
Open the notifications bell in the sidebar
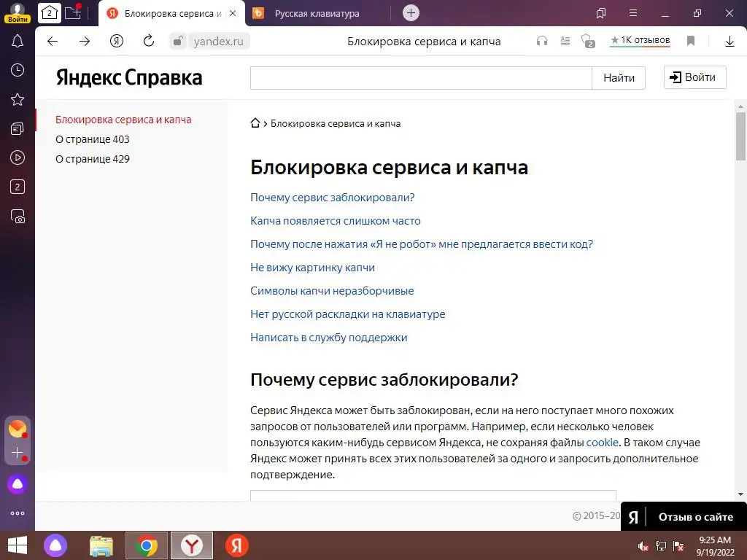click(18, 41)
